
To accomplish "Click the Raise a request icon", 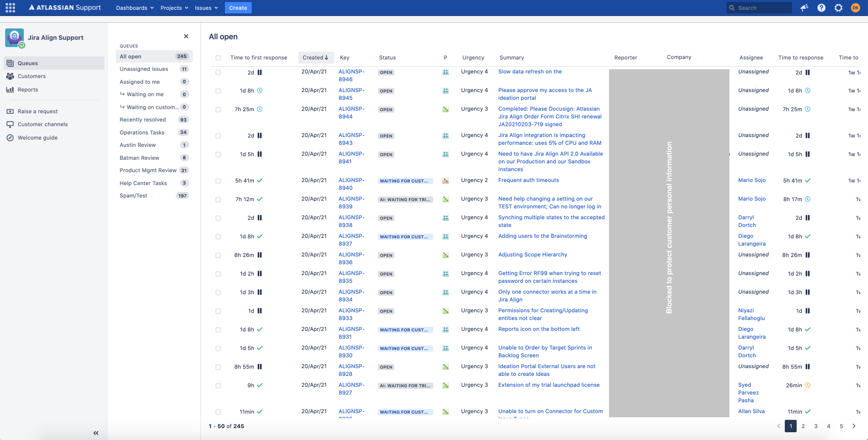I will coord(10,111).
